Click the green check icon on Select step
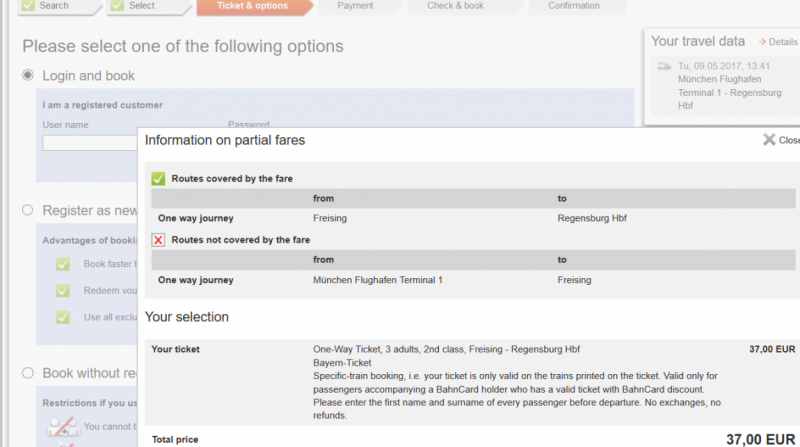 point(115,6)
